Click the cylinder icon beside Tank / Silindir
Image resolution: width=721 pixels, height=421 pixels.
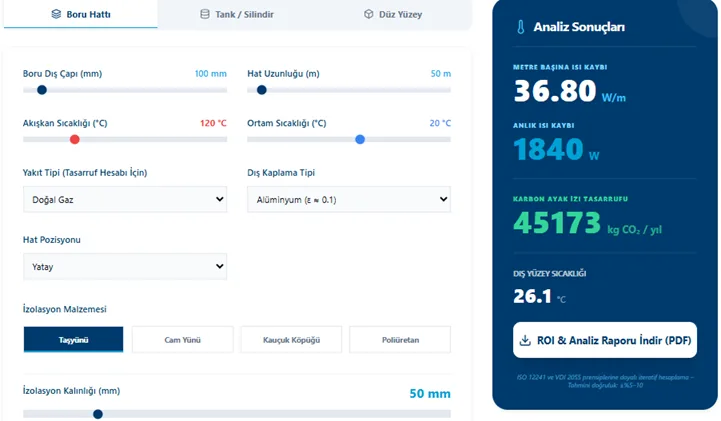(205, 14)
